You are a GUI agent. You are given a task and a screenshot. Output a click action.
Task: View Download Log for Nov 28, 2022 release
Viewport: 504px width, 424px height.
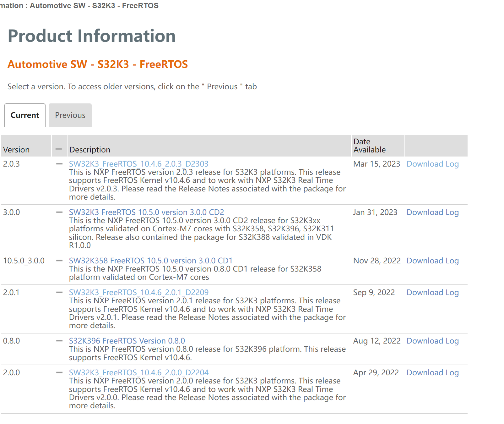[x=432, y=261]
